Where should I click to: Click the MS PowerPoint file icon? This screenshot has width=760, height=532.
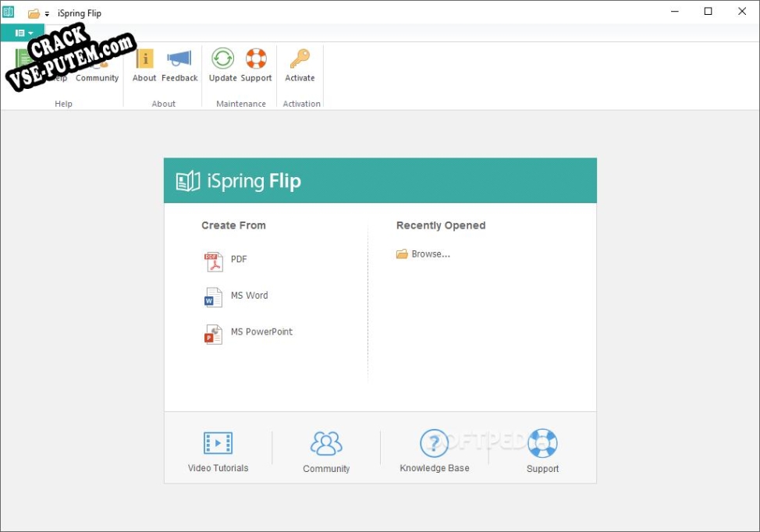coord(213,335)
